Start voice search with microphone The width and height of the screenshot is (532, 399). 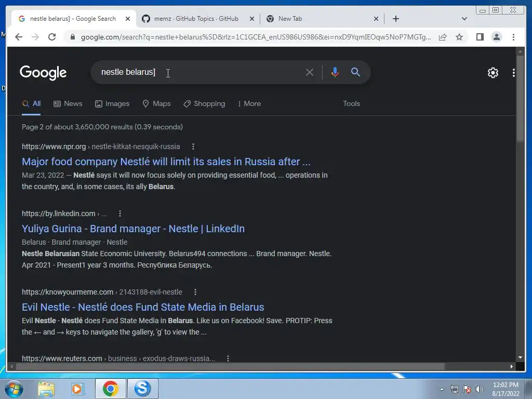[335, 72]
